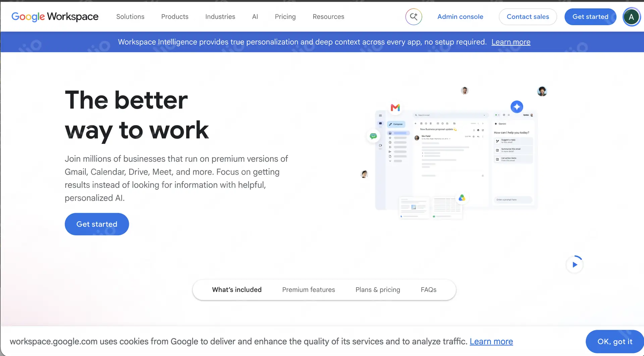Click the person avatar at top right of illustration
The image size is (644, 356).
point(542,91)
